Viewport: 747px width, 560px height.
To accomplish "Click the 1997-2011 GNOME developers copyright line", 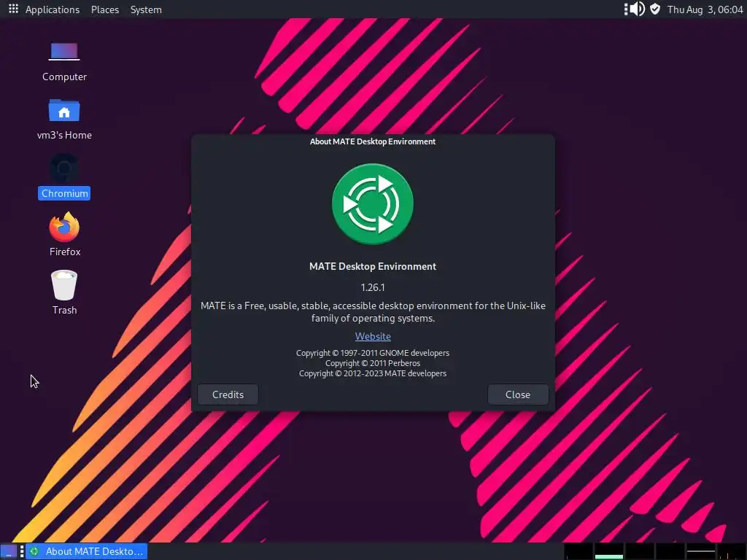I will click(x=373, y=353).
